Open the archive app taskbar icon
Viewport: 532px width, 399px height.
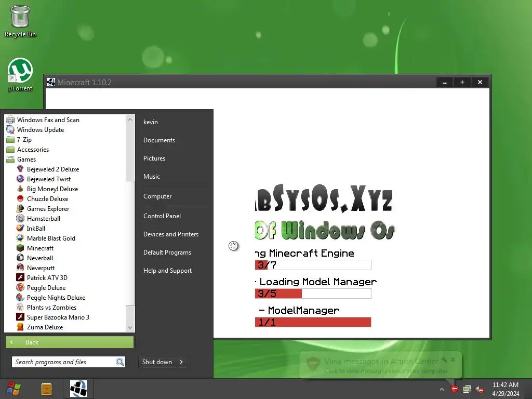point(46,389)
